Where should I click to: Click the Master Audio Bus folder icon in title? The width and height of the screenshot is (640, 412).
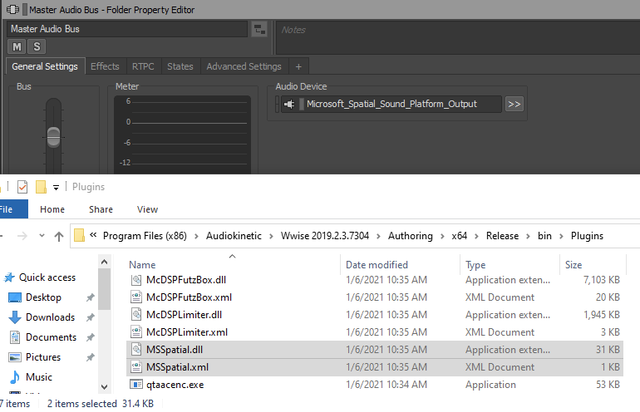(13, 9)
